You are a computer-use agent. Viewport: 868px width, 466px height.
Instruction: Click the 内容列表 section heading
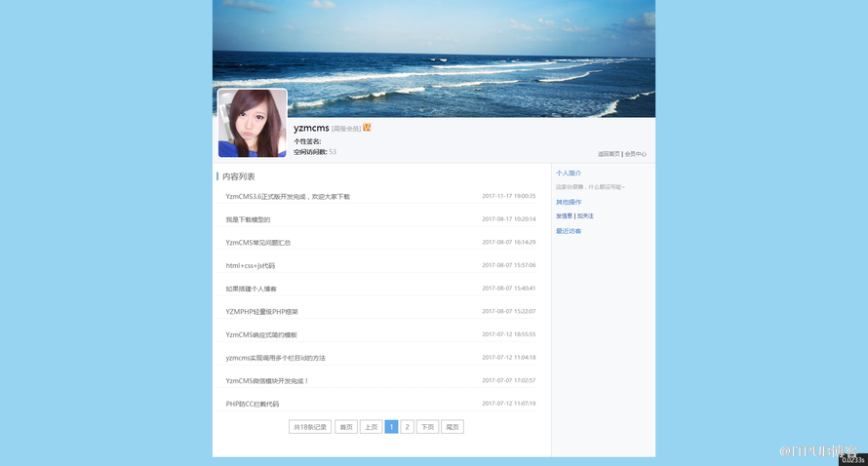tap(239, 176)
